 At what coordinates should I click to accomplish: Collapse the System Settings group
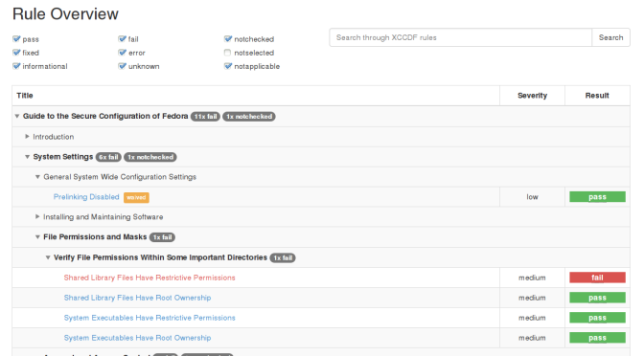(x=27, y=157)
